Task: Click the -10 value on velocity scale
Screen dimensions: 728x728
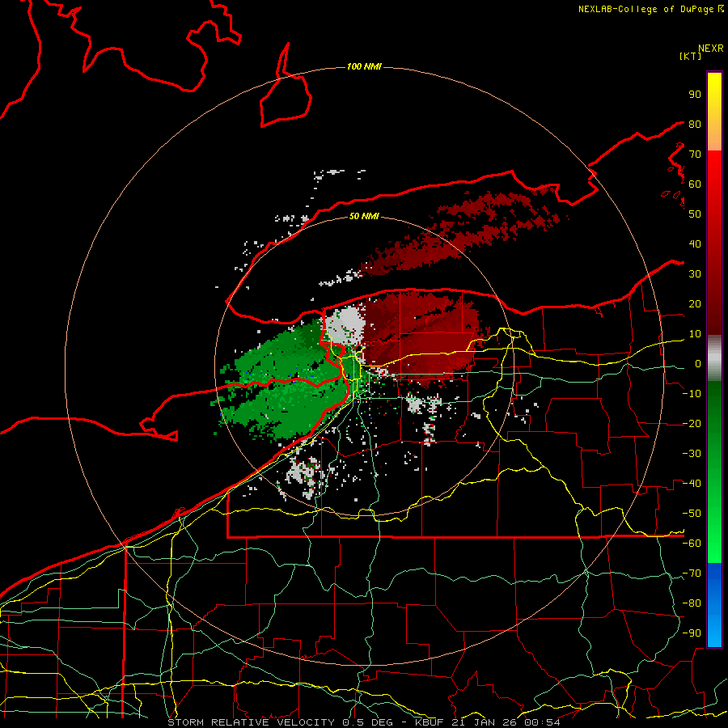Action: [692, 394]
